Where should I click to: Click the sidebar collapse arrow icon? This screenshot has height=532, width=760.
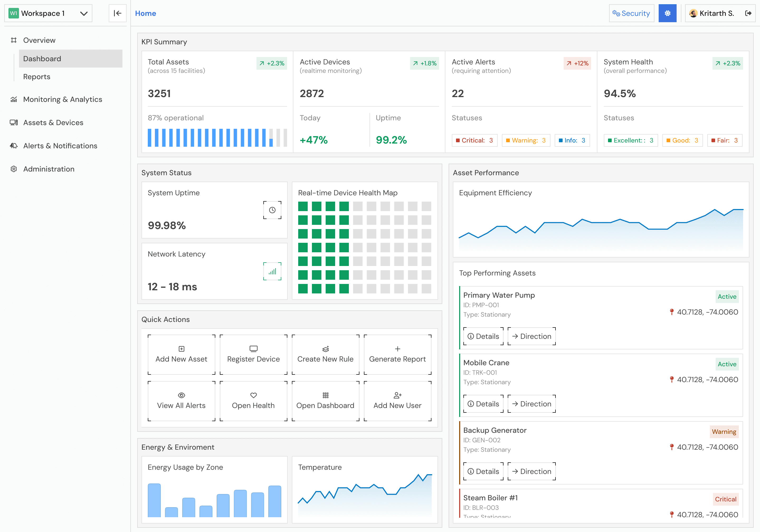coord(117,13)
